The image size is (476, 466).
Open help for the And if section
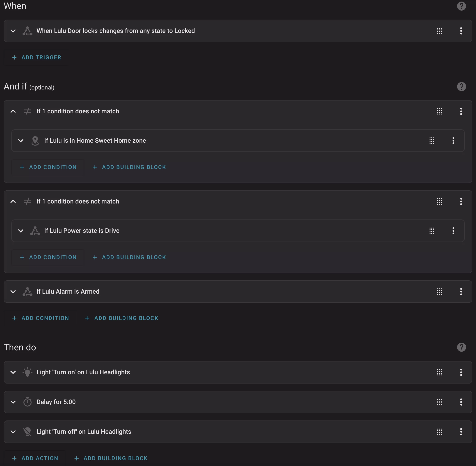[x=461, y=86]
